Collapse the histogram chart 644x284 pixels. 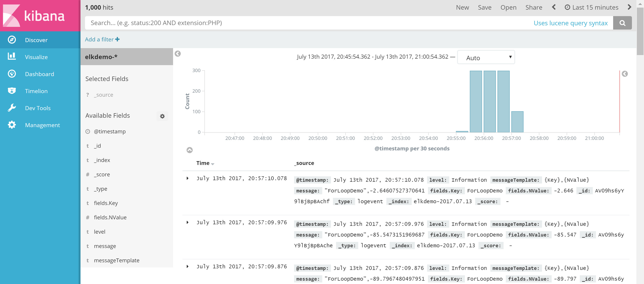pyautogui.click(x=189, y=150)
